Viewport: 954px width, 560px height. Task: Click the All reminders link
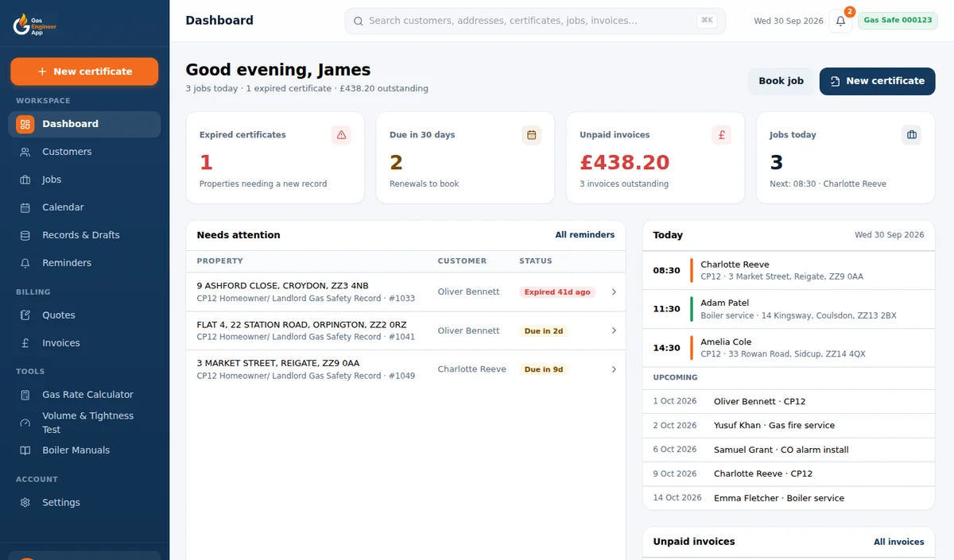585,235
